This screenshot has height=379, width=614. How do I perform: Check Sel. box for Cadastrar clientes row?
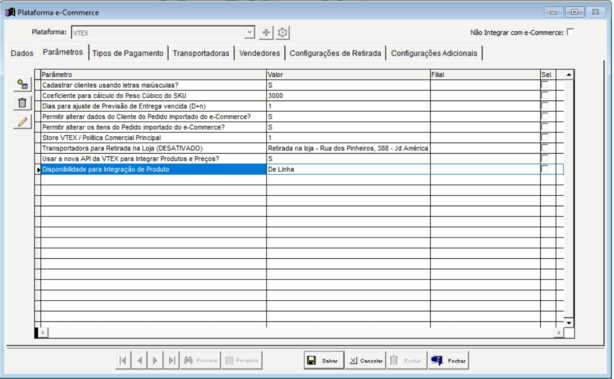[x=545, y=85]
